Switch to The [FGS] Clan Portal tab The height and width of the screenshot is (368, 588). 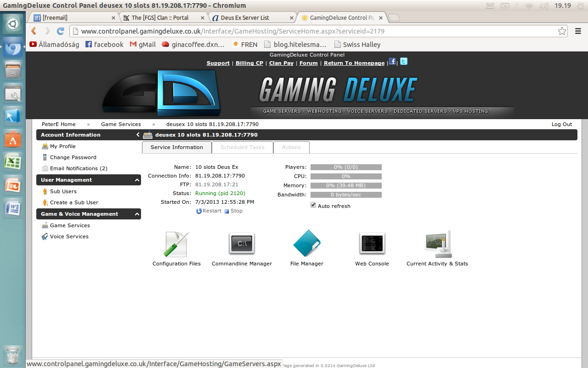pyautogui.click(x=164, y=17)
